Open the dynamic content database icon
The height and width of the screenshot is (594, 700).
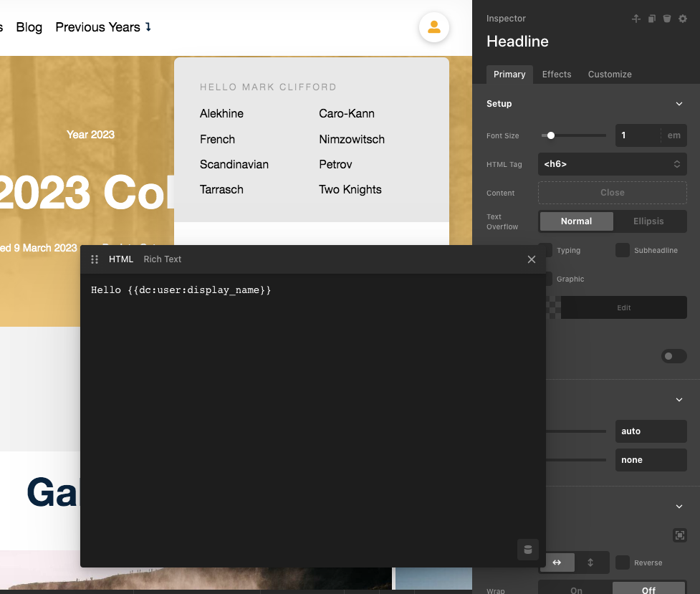point(528,550)
